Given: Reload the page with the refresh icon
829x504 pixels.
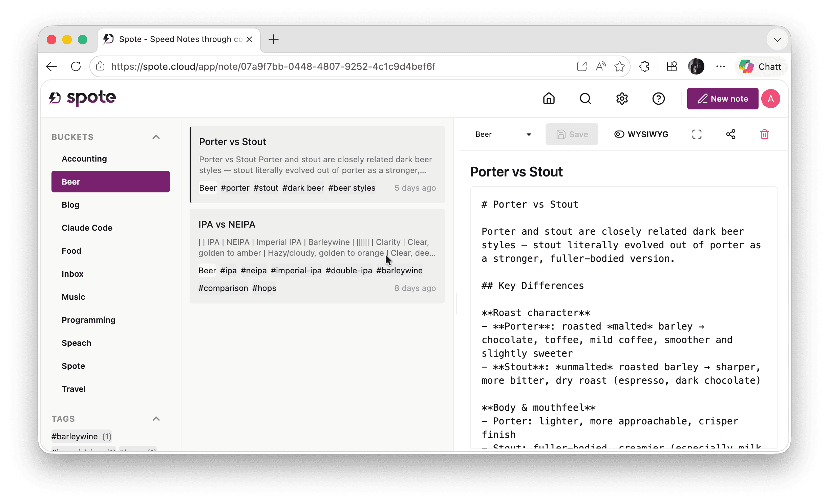Looking at the screenshot, I should coord(76,66).
